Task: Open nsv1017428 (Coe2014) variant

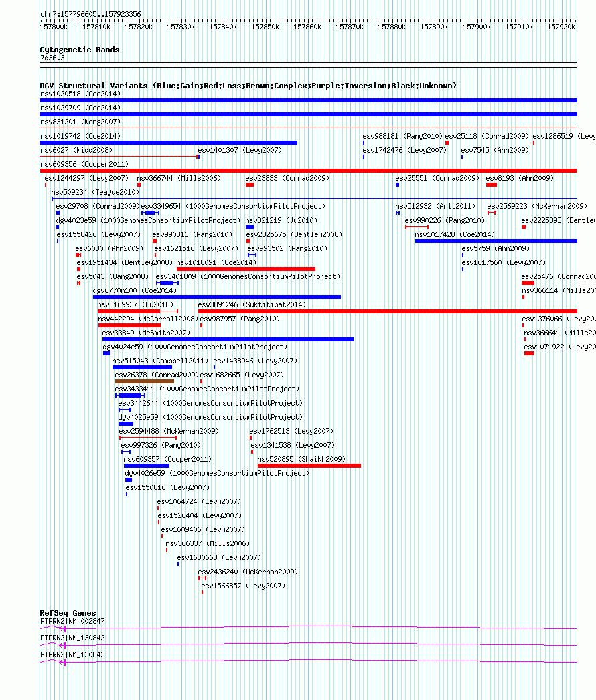Action: point(455,234)
